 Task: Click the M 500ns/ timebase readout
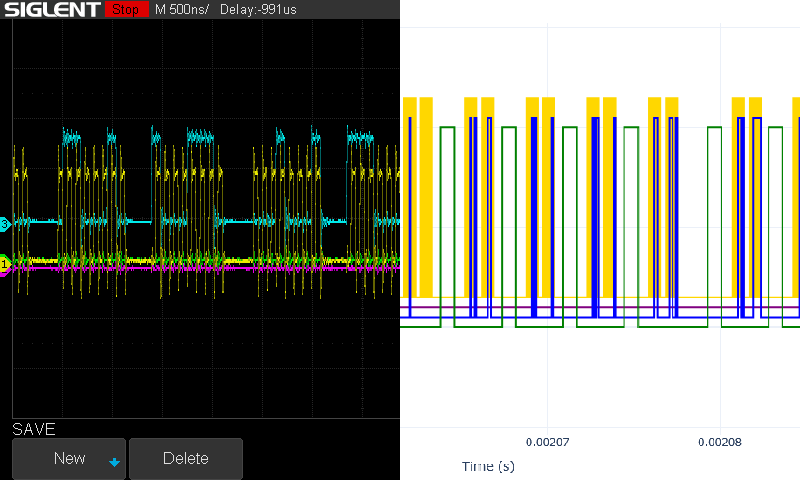coord(182,9)
